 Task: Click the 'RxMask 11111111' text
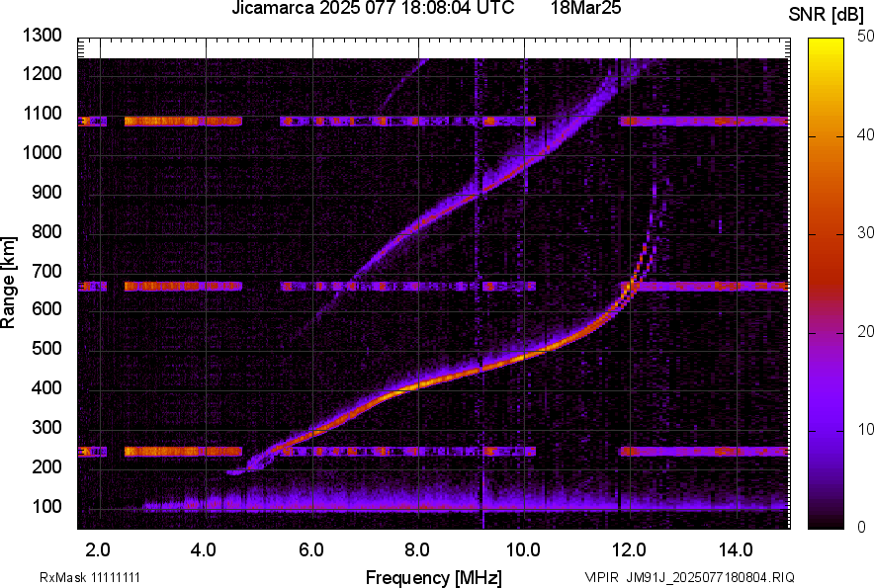[90, 577]
